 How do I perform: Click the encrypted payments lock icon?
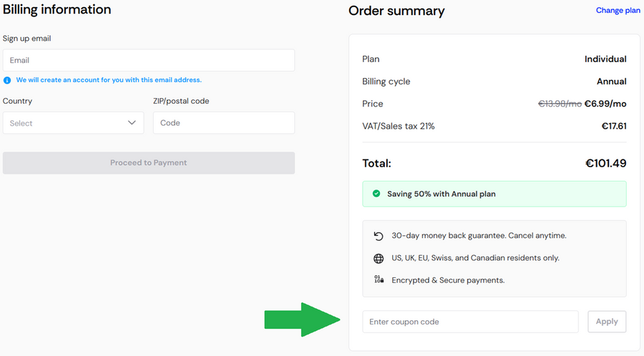coord(379,280)
